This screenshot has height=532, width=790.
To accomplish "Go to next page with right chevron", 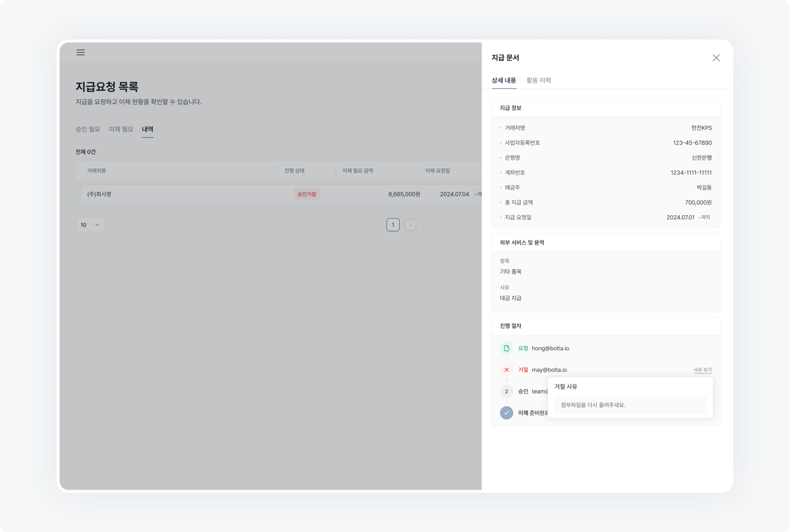I will tap(411, 225).
